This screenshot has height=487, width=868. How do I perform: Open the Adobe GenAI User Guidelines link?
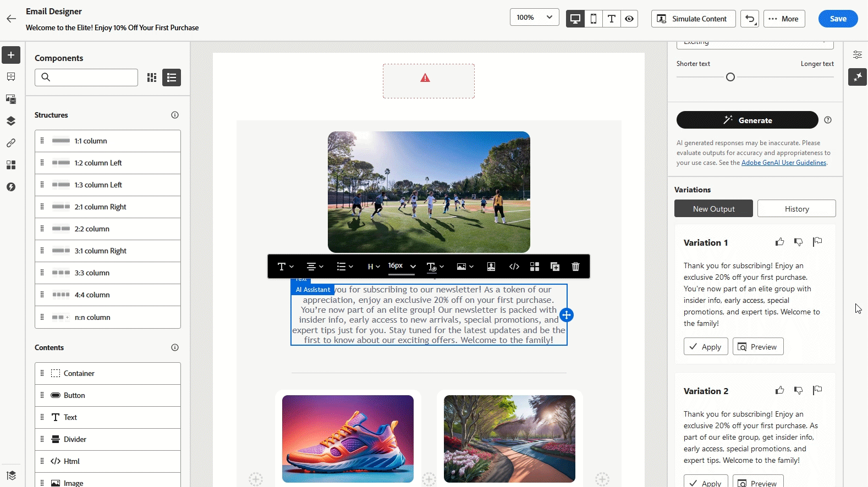784,163
